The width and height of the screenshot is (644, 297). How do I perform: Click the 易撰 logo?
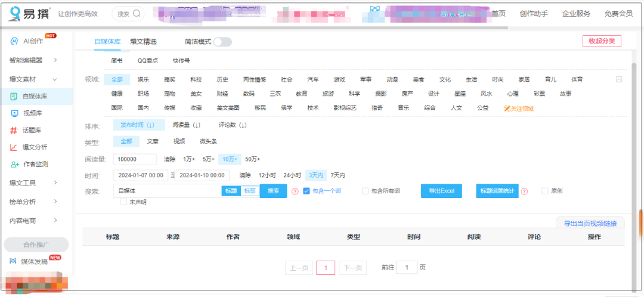[x=30, y=14]
